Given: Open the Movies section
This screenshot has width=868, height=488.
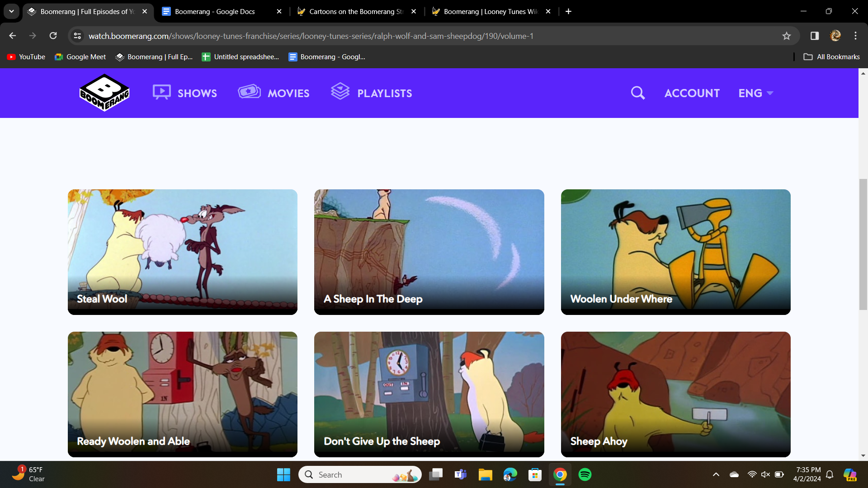Looking at the screenshot, I should click(x=274, y=93).
